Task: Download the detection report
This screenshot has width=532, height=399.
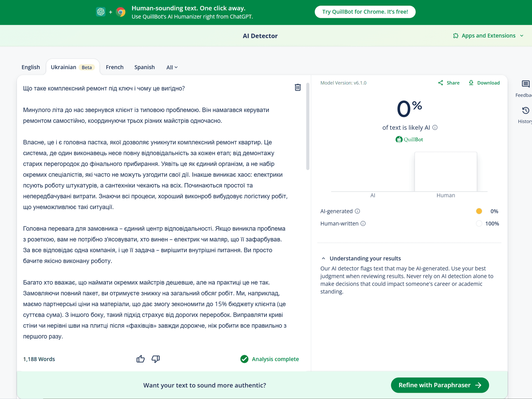Action: pos(484,83)
